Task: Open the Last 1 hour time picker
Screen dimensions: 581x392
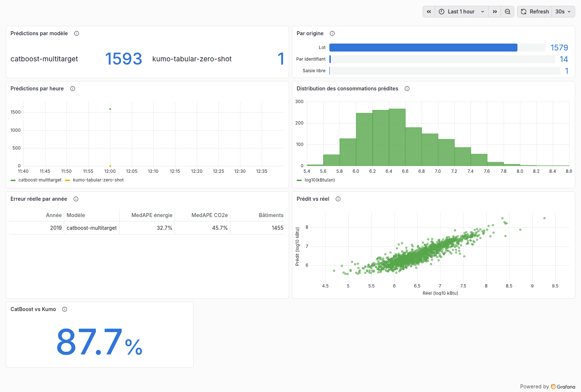Action: click(x=462, y=12)
